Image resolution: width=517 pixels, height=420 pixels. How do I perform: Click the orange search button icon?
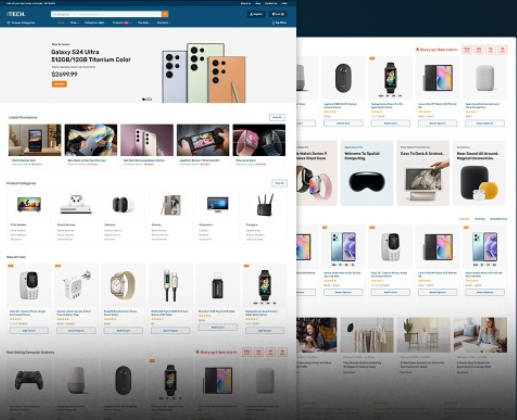point(165,14)
